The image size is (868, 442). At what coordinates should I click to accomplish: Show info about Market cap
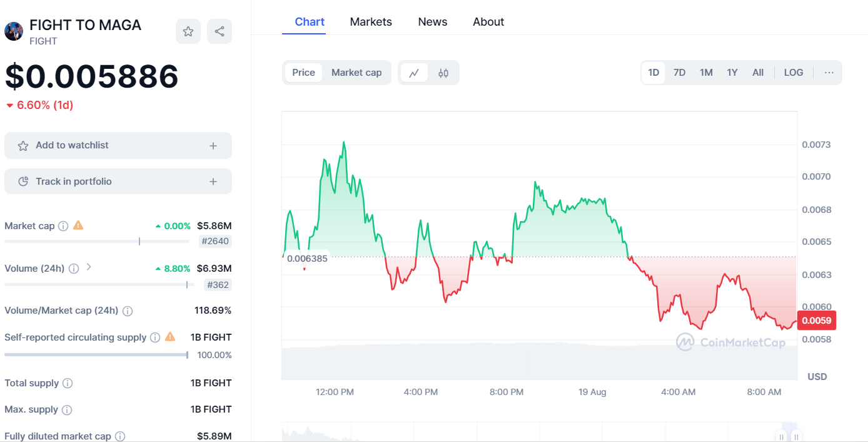(x=63, y=226)
